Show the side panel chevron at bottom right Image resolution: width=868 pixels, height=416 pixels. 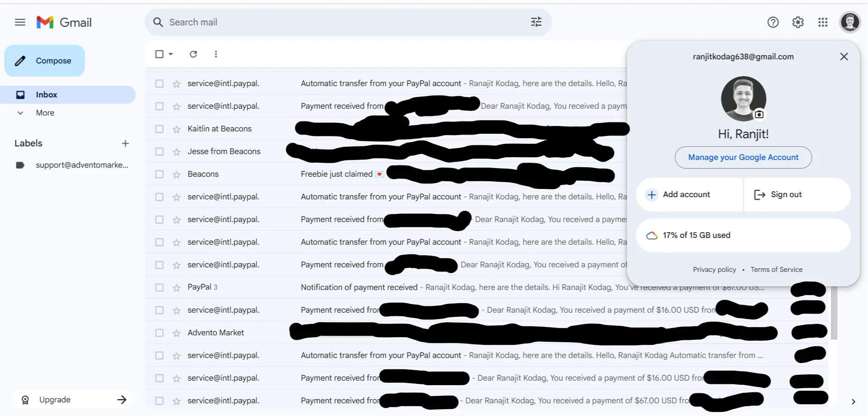point(853,401)
